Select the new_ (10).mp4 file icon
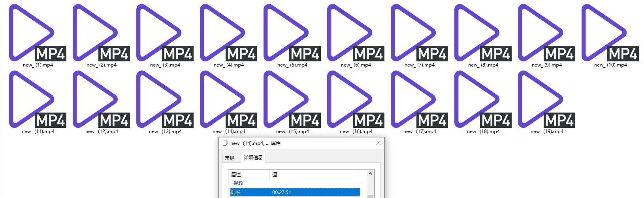 tap(610, 33)
